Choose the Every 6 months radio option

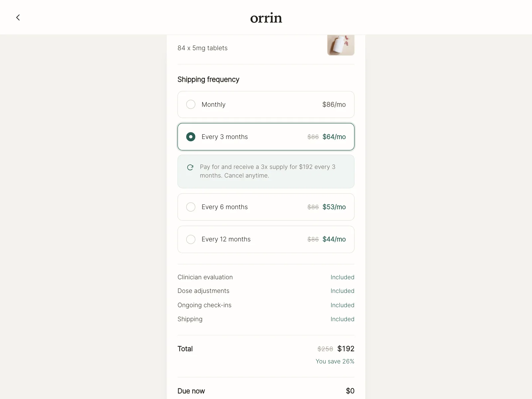(191, 207)
